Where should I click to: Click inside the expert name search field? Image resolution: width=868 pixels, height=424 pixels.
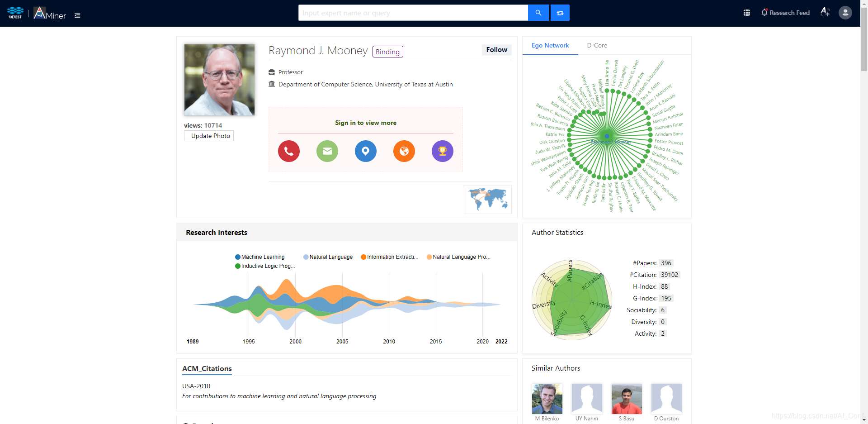(413, 13)
